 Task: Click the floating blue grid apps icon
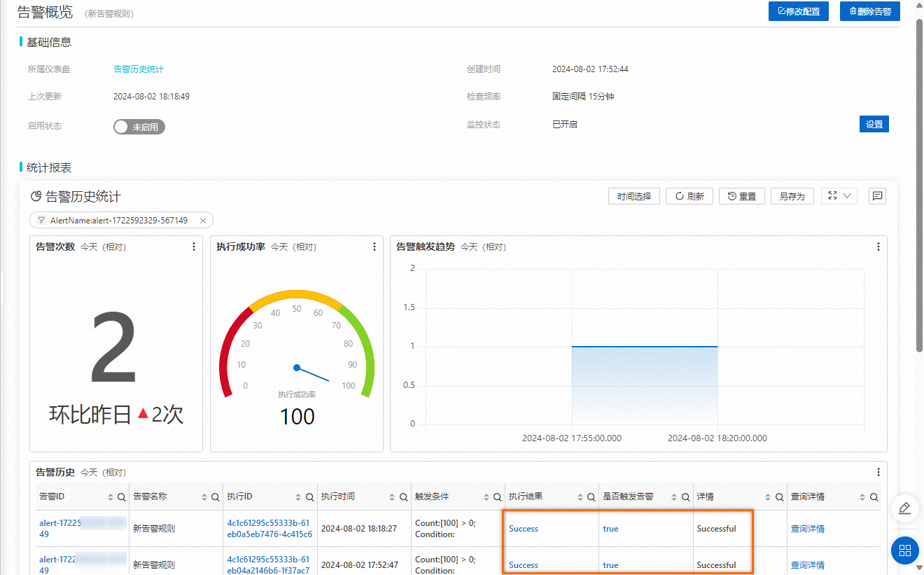coord(904,550)
